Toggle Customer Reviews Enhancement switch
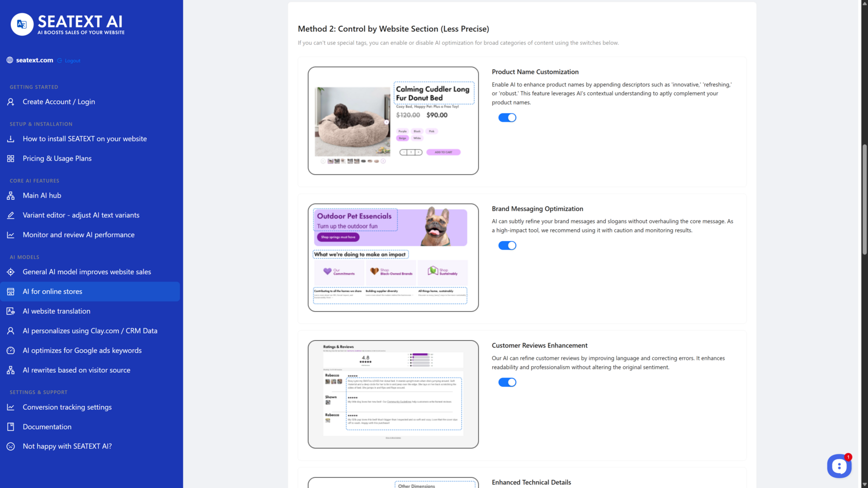Image resolution: width=868 pixels, height=488 pixels. tap(507, 383)
